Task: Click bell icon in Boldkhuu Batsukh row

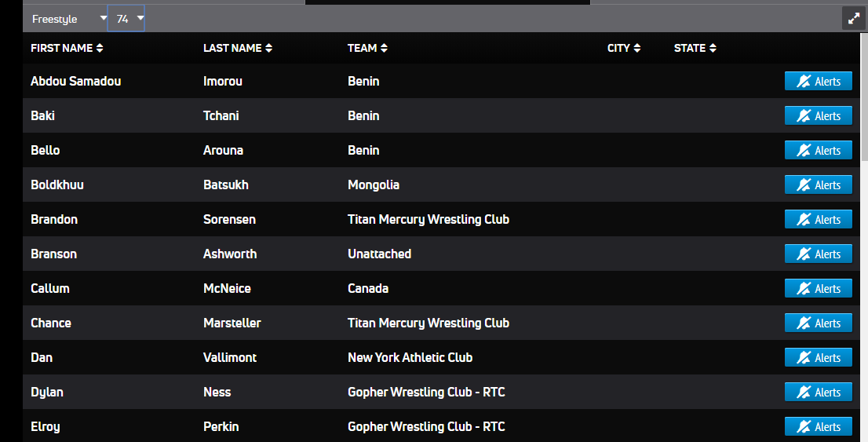Action: click(x=804, y=185)
